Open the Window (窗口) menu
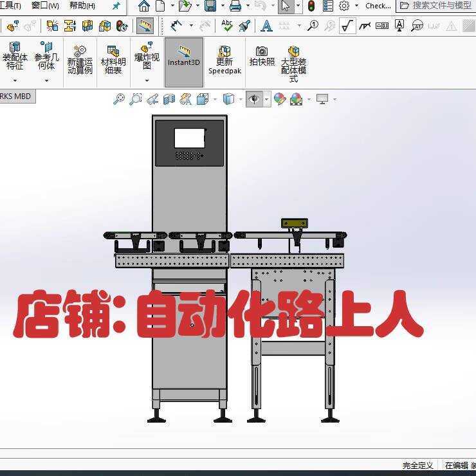 45,6
